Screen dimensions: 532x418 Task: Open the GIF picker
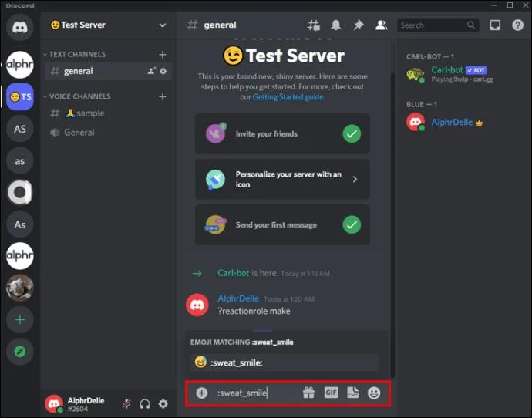[x=331, y=393]
